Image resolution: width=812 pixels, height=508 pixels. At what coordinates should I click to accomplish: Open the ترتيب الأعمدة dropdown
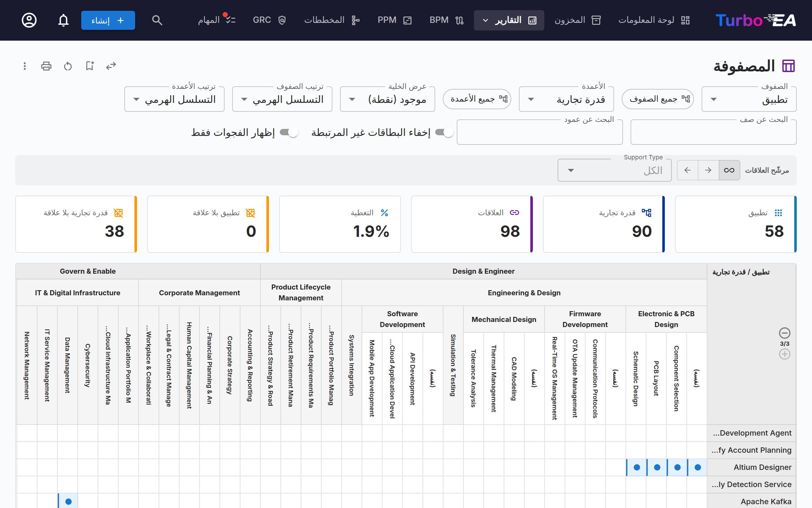(x=174, y=99)
